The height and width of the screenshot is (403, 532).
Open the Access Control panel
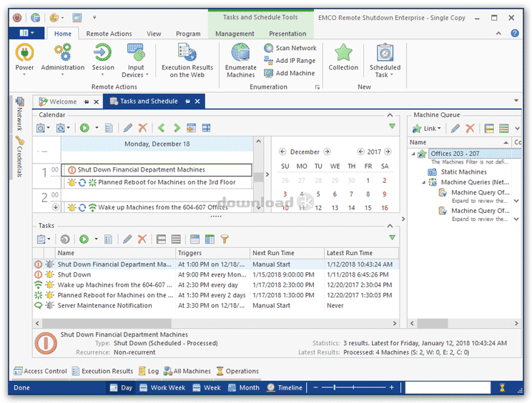point(41,371)
